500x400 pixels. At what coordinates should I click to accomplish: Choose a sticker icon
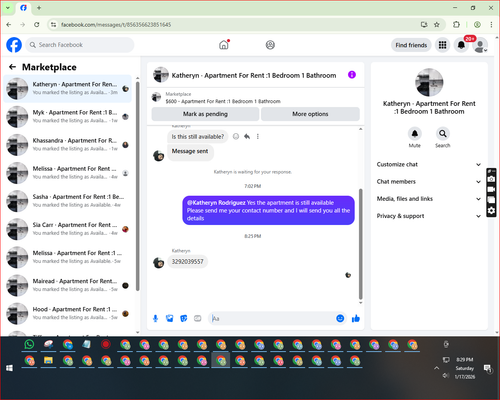pyautogui.click(x=184, y=319)
